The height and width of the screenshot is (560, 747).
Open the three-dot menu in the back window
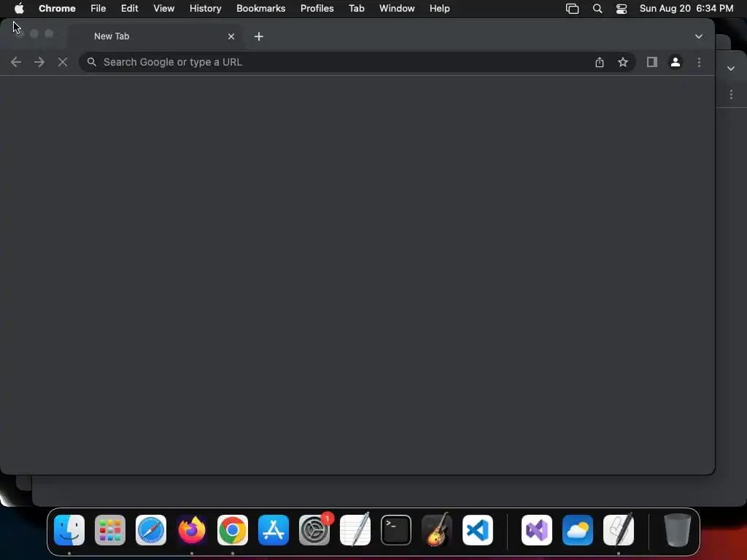pyautogui.click(x=731, y=94)
